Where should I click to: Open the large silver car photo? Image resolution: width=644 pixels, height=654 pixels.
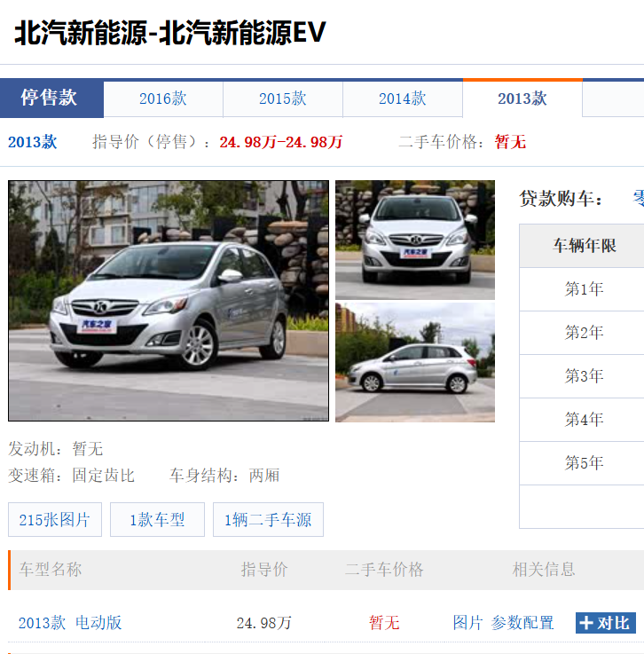169,301
